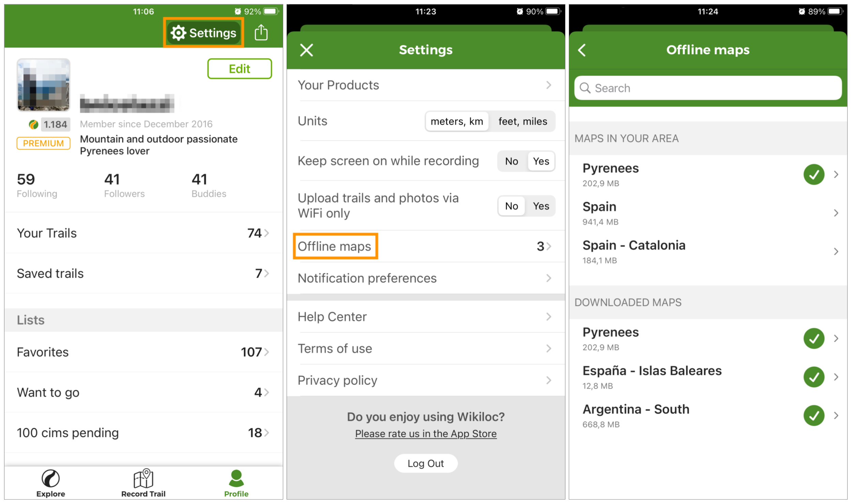Open Favorites list with 107 items
The height and width of the screenshot is (504, 852).
point(143,352)
